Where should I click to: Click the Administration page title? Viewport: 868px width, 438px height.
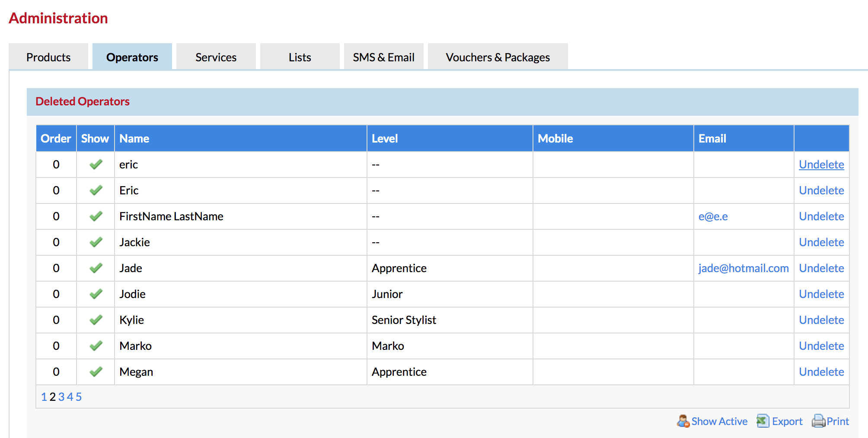(x=58, y=18)
